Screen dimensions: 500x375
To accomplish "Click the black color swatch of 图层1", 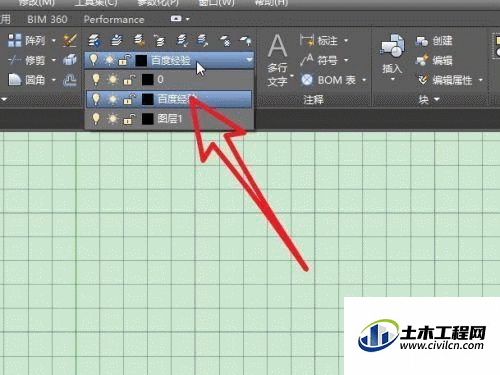I will click(148, 119).
